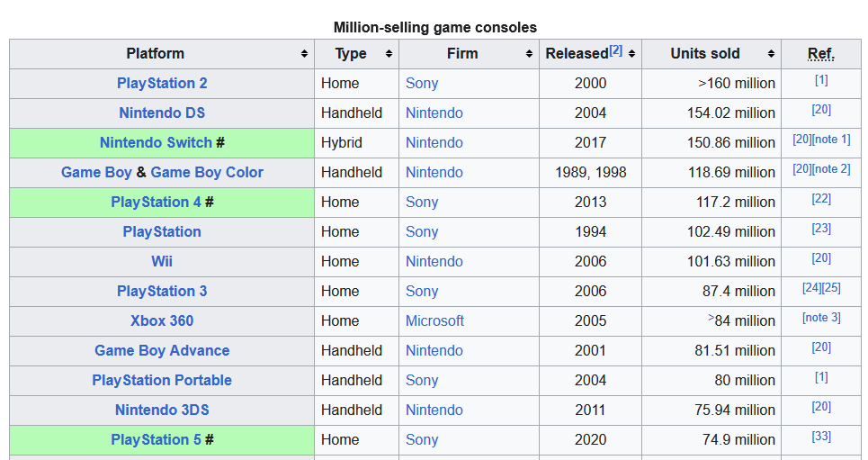Click the Type column sort arrows
The width and height of the screenshot is (868, 460).
click(x=389, y=54)
